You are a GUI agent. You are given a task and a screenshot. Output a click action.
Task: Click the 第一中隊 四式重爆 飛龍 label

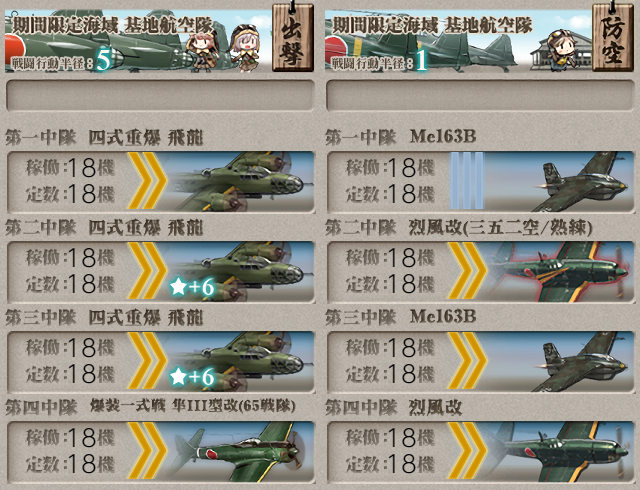pos(104,138)
